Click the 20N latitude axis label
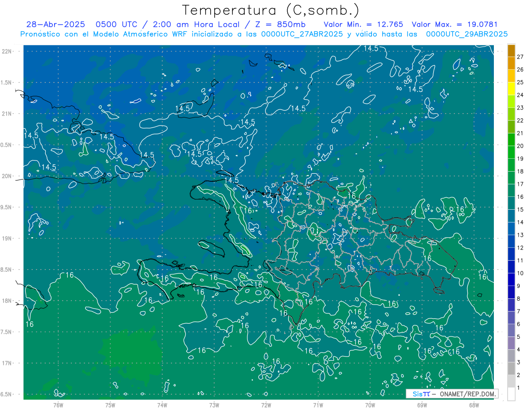 [x=7, y=176]
